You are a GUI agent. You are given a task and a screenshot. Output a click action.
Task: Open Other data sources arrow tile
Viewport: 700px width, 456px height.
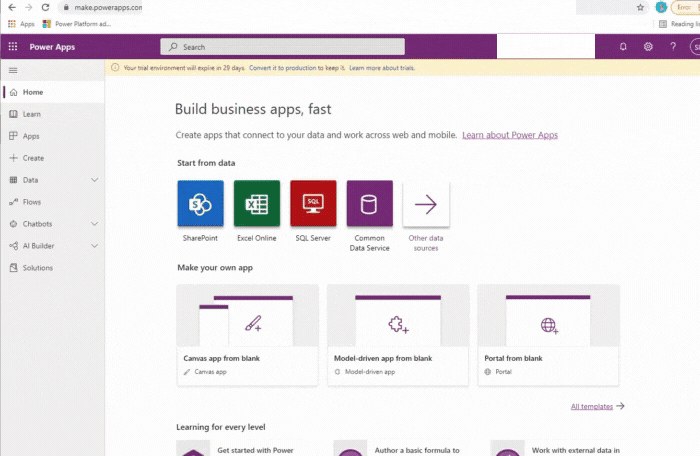[426, 204]
